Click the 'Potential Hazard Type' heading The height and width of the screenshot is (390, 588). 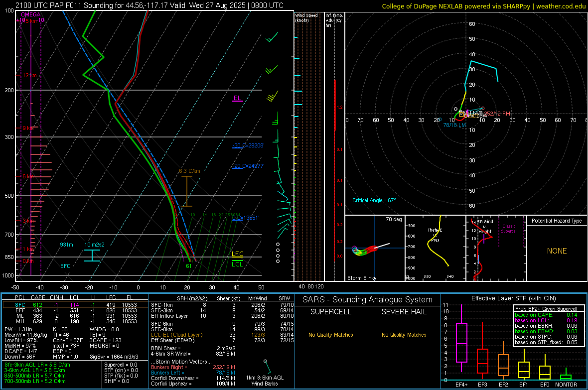[557, 221]
